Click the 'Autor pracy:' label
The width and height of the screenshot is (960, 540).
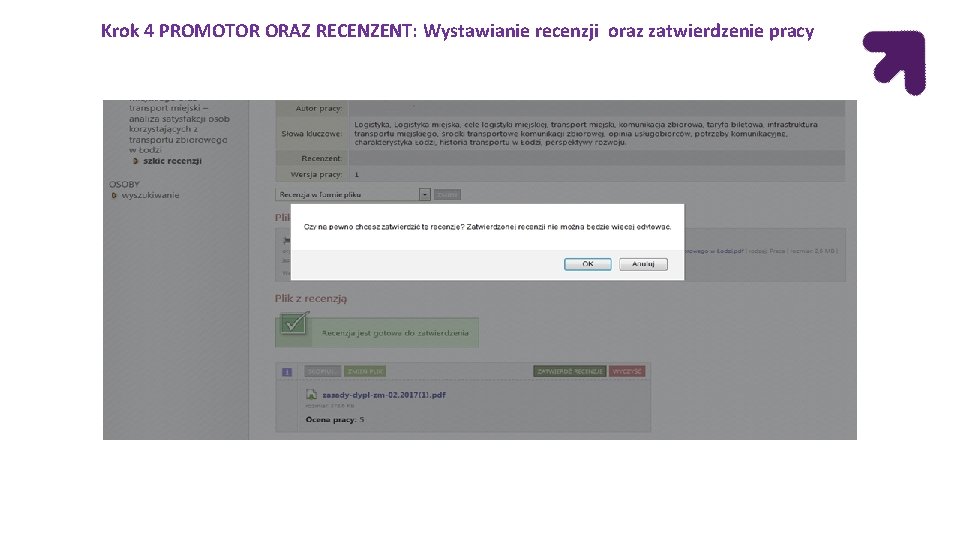click(x=319, y=108)
